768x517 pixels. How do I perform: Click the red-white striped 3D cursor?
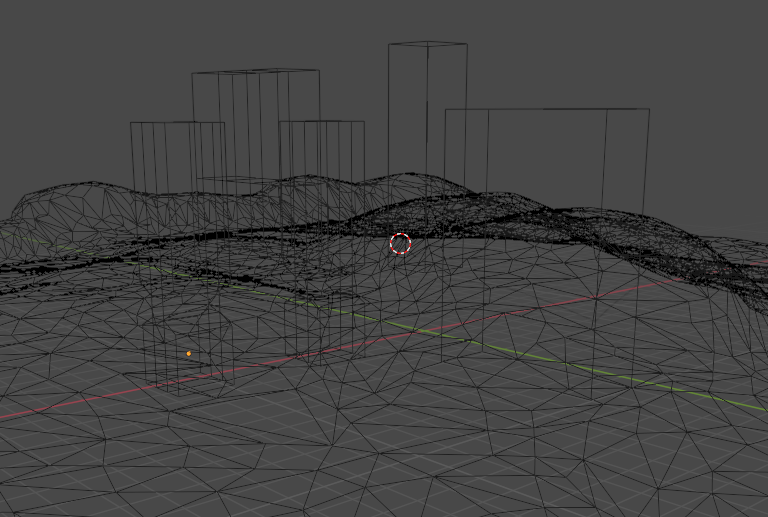(400, 243)
